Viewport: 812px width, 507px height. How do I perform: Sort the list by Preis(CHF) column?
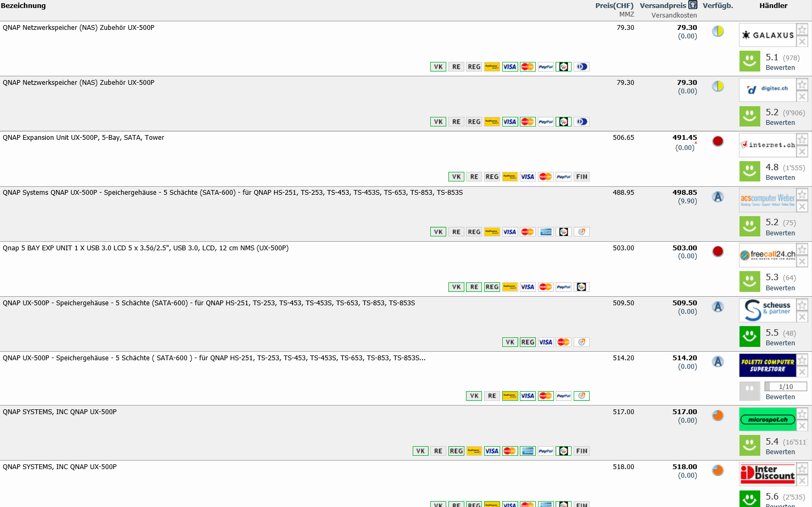614,5
